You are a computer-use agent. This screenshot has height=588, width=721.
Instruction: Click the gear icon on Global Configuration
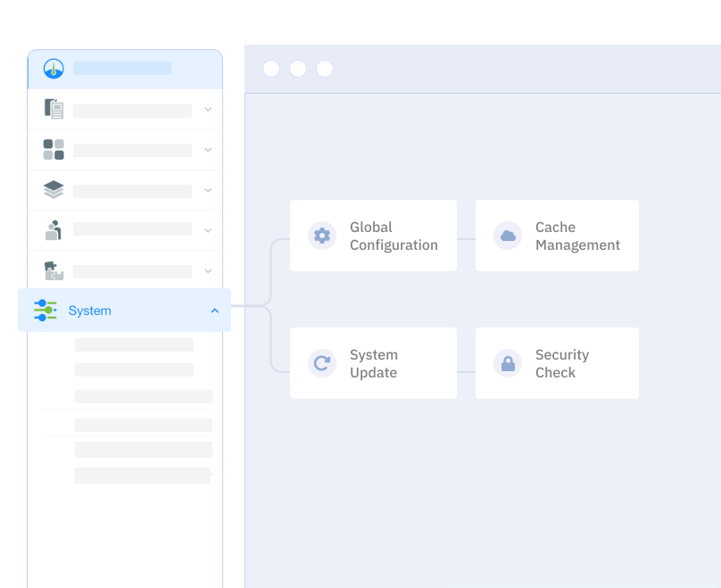[322, 236]
